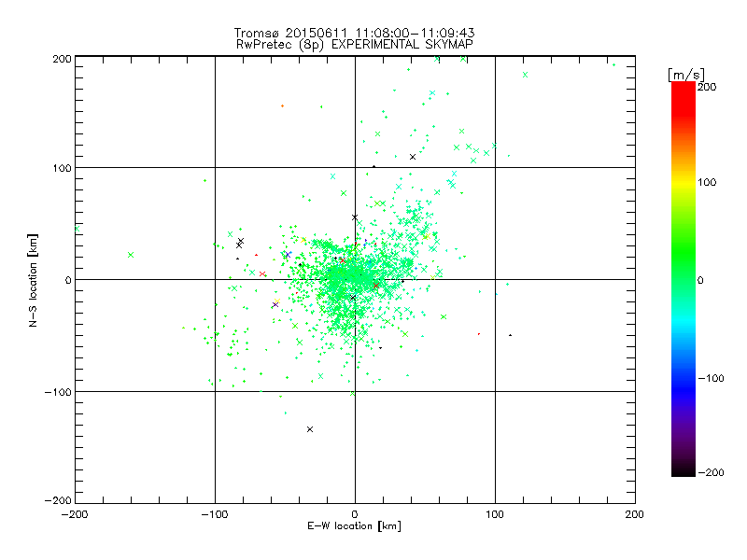Pick the yellow band of the colorbar
The height and width of the screenshot is (560, 747).
(x=684, y=183)
